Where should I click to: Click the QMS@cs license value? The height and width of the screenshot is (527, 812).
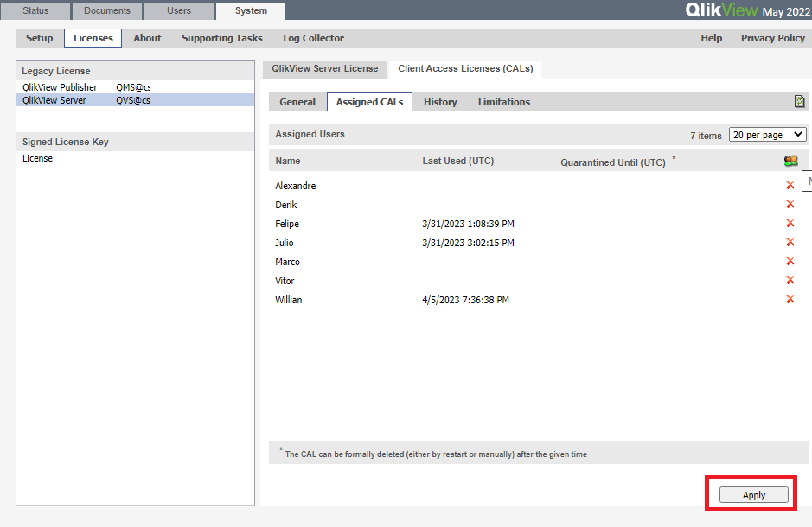pyautogui.click(x=133, y=87)
